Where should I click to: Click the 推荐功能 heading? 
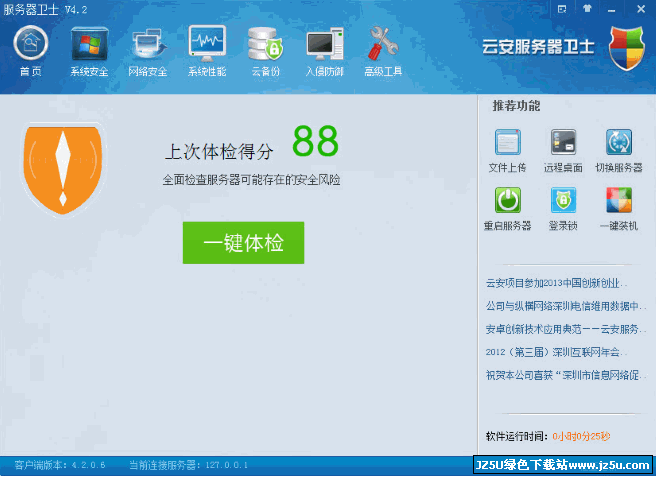[516, 106]
